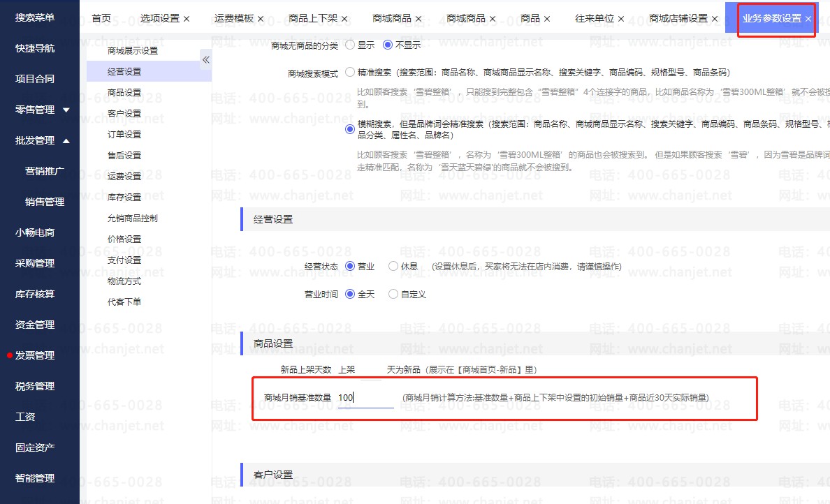Switch to the 往来单位 tab
Image resolution: width=830 pixels, height=504 pixels.
(595, 19)
